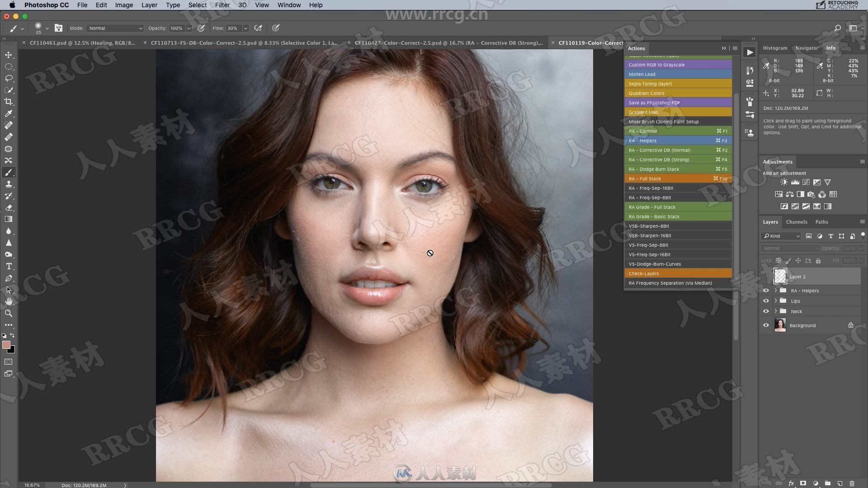
Task: Switch to the Paths tab
Action: coord(822,222)
